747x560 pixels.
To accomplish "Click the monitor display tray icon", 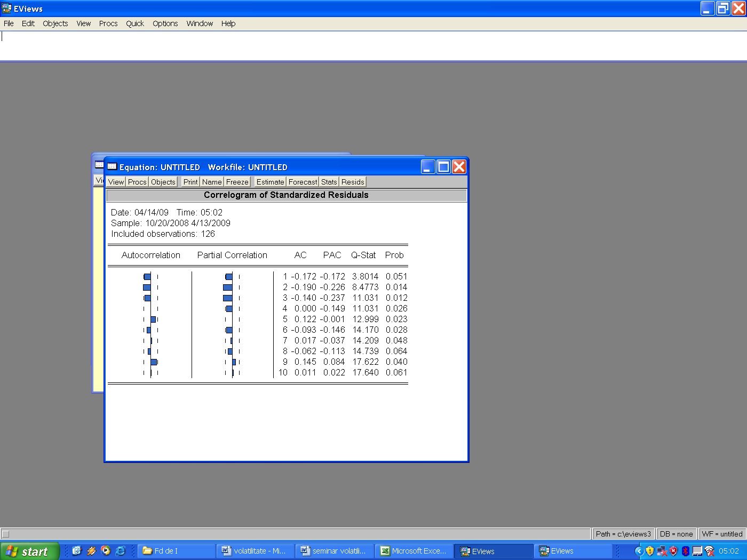I will point(697,551).
